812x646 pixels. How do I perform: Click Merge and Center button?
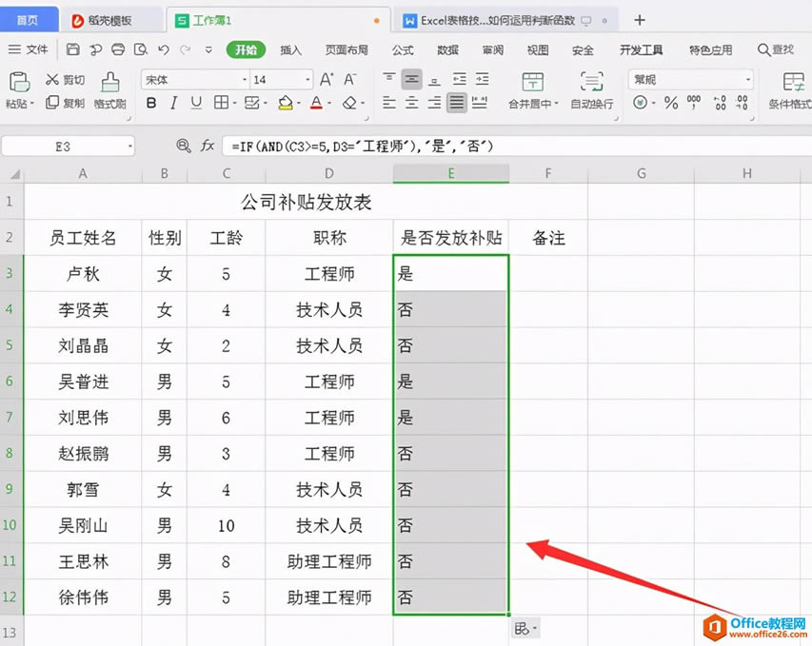click(532, 90)
